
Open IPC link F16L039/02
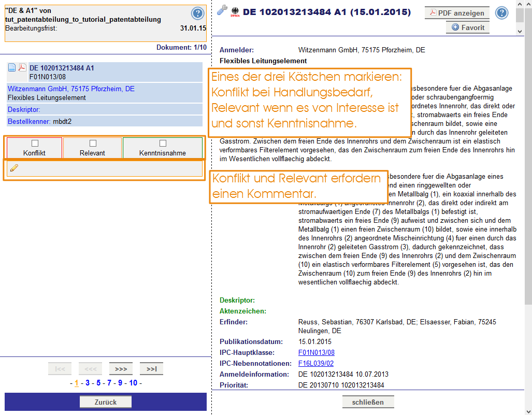pyautogui.click(x=316, y=363)
